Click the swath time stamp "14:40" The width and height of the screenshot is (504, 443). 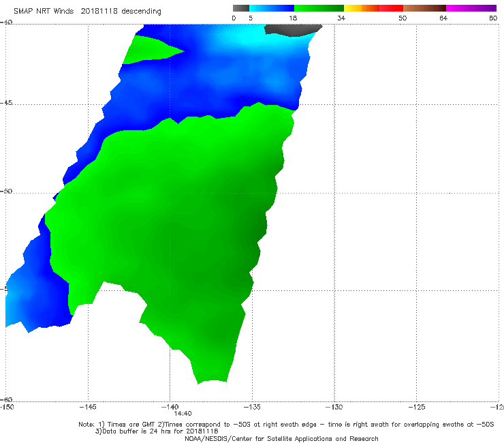point(183,414)
